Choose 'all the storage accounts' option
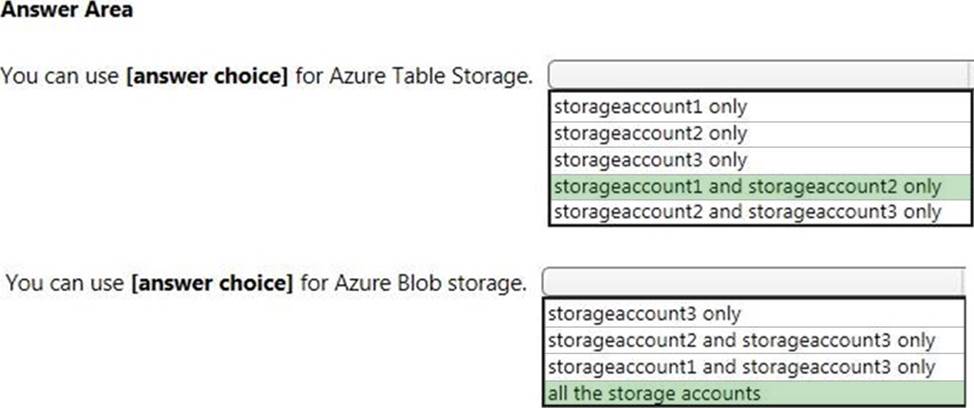 click(654, 393)
